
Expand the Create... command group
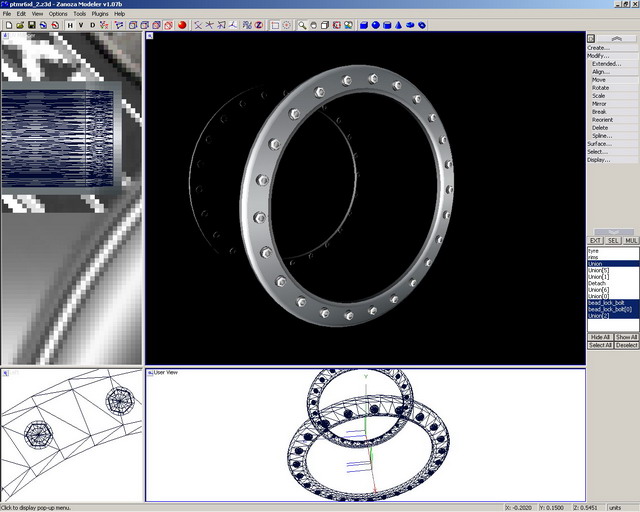click(598, 47)
